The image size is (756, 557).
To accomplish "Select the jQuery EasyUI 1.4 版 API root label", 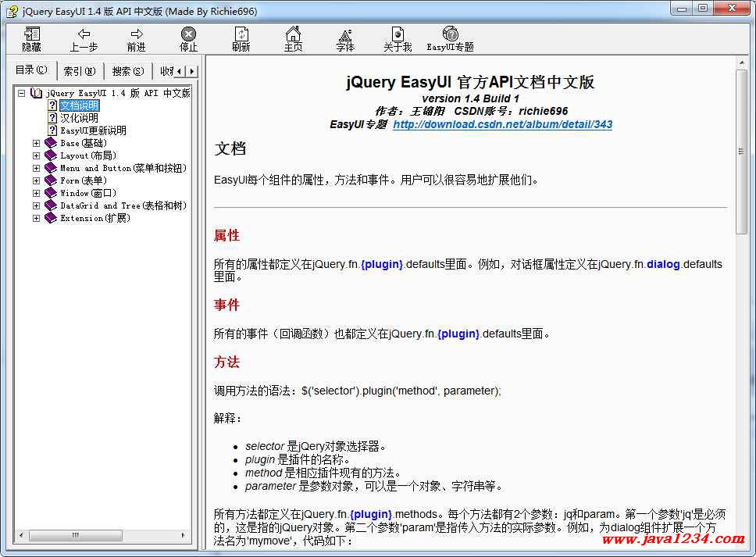I will tap(118, 93).
